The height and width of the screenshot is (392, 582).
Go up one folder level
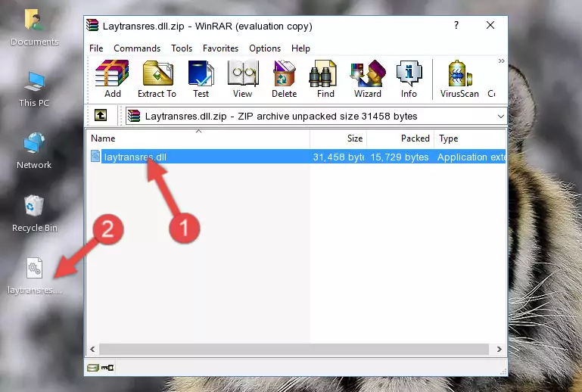click(101, 116)
